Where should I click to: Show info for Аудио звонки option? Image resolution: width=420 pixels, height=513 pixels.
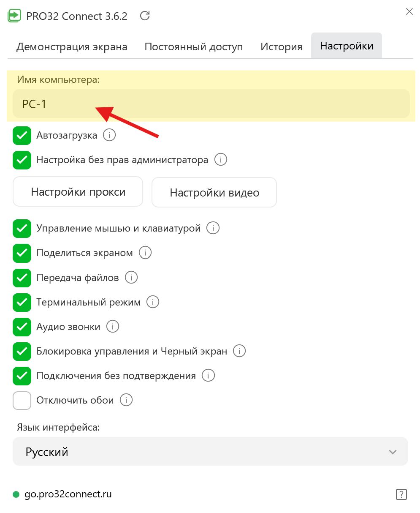(x=113, y=327)
